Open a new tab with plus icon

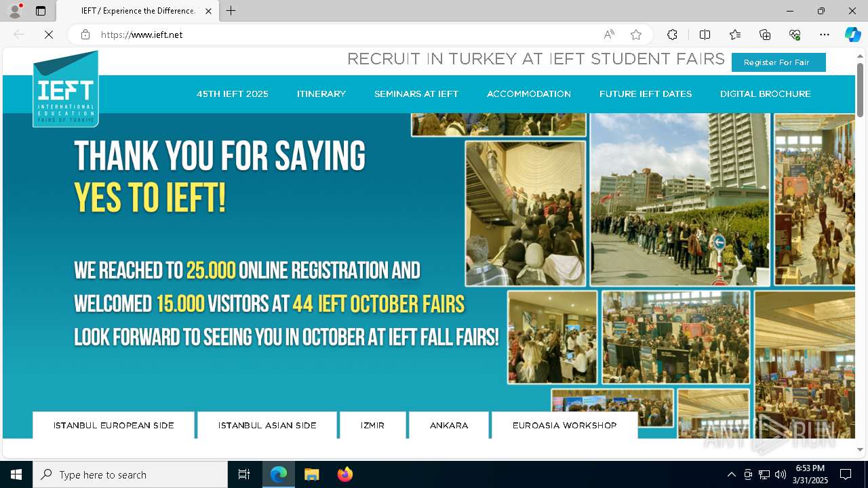point(231,11)
